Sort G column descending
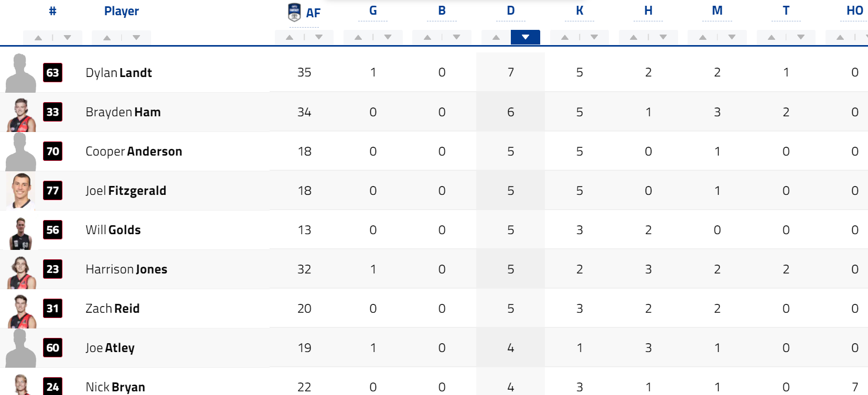Viewport: 868px width, 395px height. click(x=388, y=37)
